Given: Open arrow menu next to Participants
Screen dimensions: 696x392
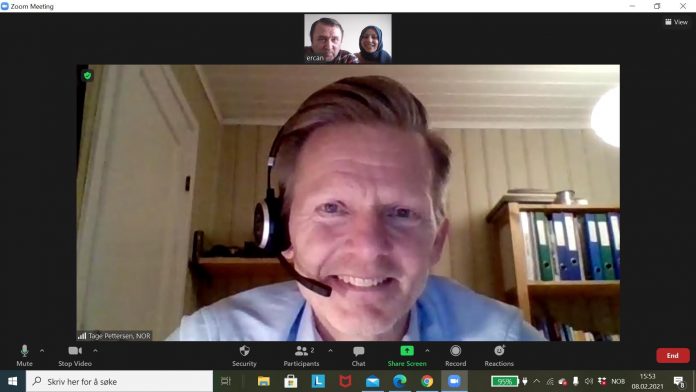Looking at the screenshot, I should point(330,351).
